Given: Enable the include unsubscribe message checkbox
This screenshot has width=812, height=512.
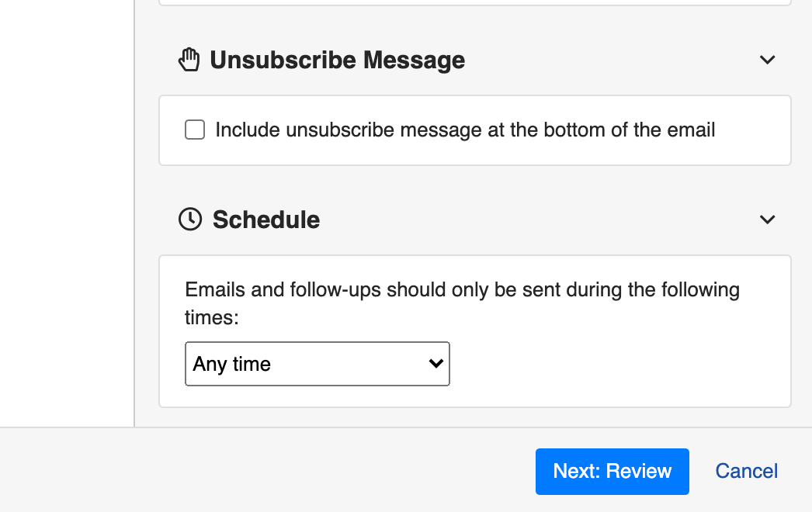Looking at the screenshot, I should click(195, 130).
